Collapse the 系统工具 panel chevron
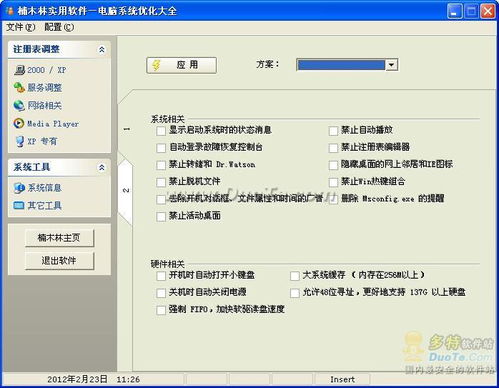 pos(102,167)
